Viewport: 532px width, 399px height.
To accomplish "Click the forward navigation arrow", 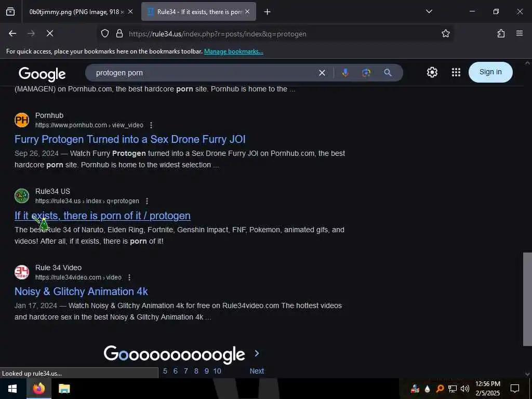I will click(x=31, y=33).
